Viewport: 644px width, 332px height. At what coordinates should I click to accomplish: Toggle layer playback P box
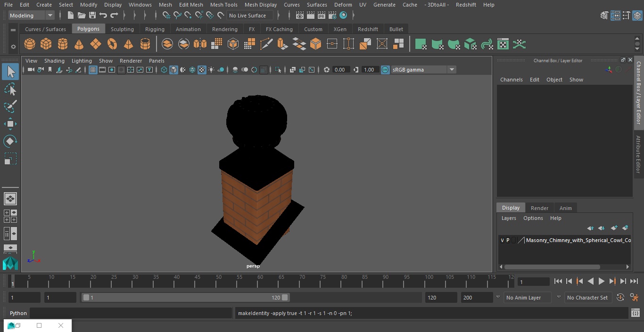[508, 240]
